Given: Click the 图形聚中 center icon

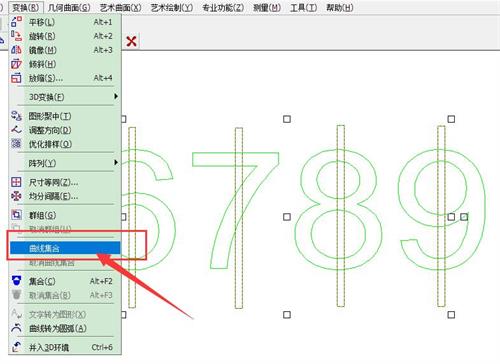Looking at the screenshot, I should pos(16,116).
